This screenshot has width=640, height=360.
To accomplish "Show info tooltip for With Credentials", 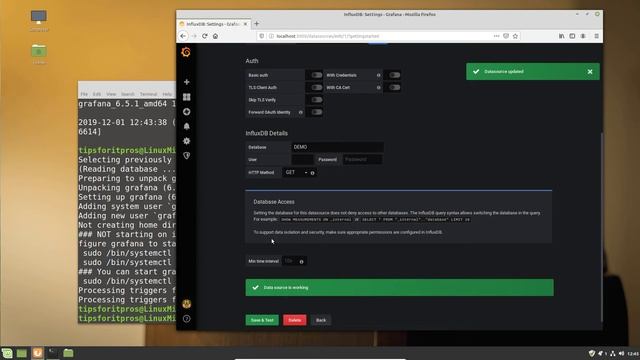I will pyautogui.click(x=378, y=75).
